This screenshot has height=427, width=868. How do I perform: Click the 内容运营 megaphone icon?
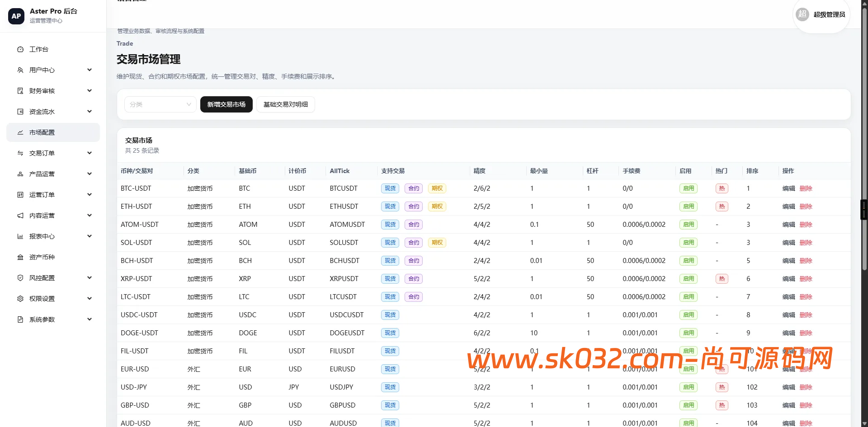[20, 216]
